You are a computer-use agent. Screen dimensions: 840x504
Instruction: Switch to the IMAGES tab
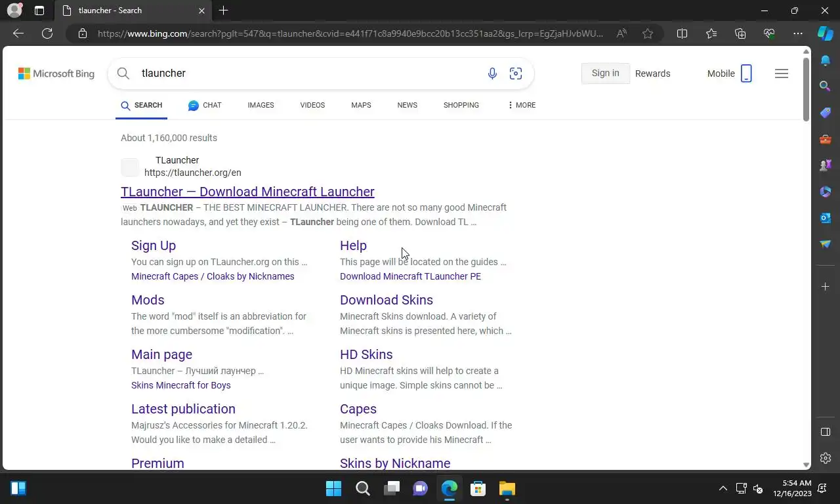click(261, 105)
